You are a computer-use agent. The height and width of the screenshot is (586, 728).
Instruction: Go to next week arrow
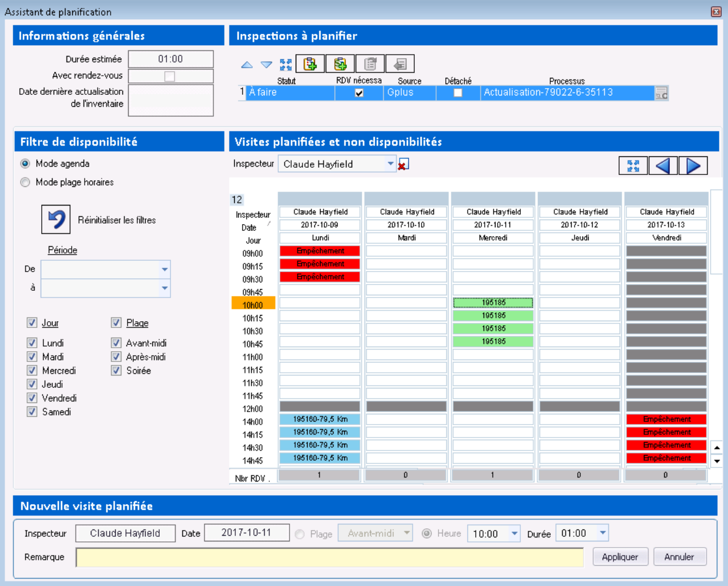click(693, 165)
